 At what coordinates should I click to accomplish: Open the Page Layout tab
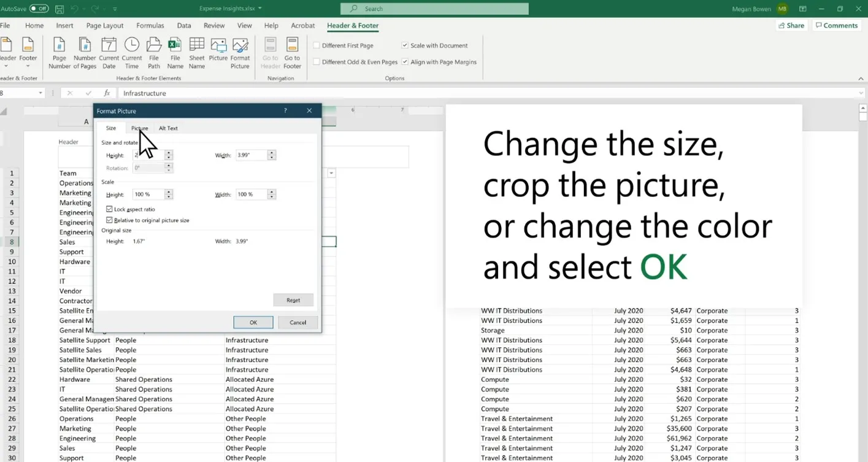click(105, 26)
